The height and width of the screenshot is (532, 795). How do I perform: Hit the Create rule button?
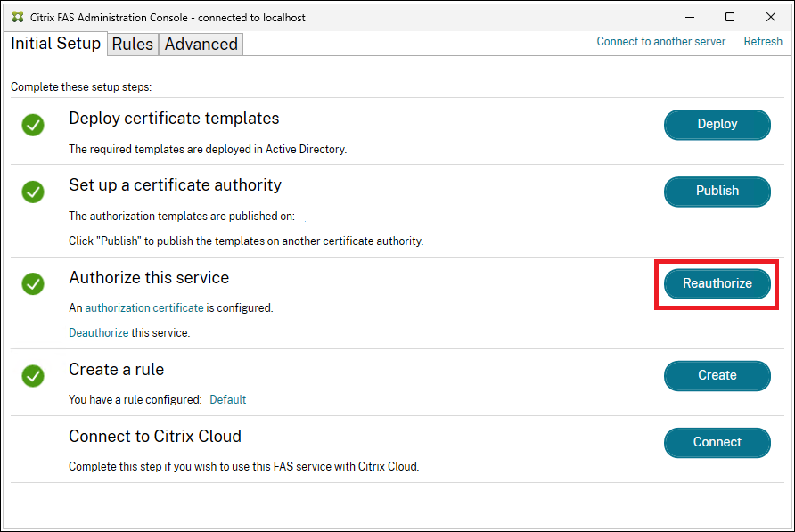pyautogui.click(x=717, y=375)
